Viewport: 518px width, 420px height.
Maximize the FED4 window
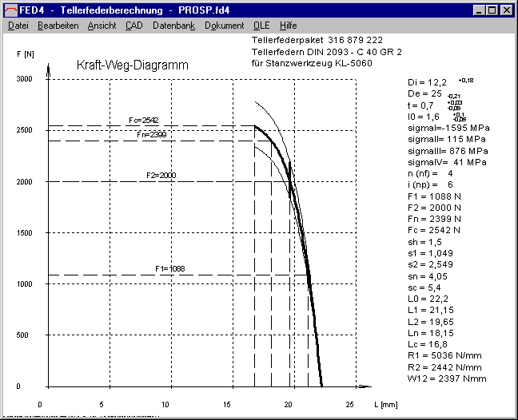pyautogui.click(x=492, y=10)
